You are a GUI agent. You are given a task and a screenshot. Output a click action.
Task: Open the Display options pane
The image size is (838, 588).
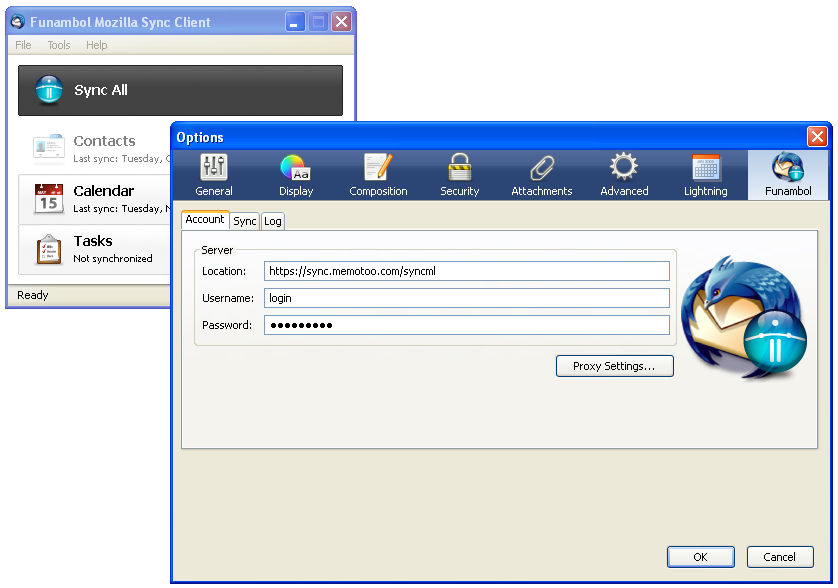tap(296, 175)
